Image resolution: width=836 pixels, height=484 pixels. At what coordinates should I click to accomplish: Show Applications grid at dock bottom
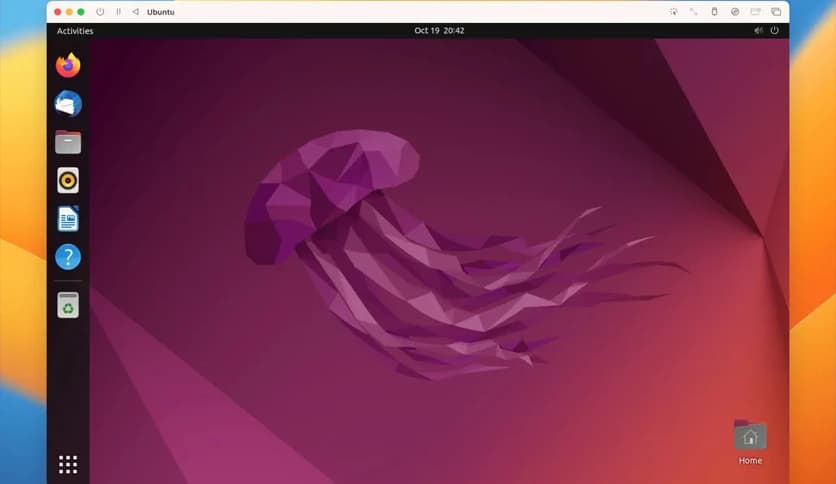point(68,464)
